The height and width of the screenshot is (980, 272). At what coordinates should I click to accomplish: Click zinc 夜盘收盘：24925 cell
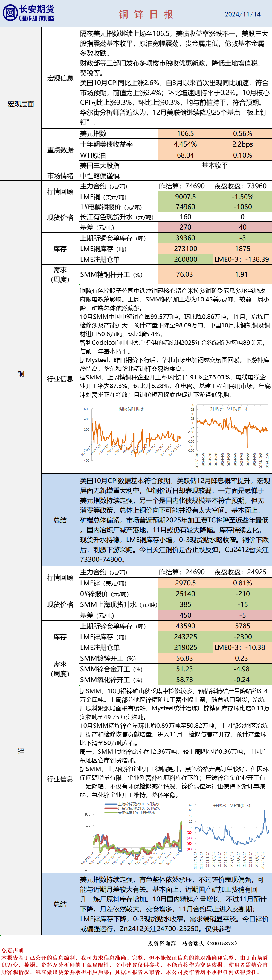[242, 572]
